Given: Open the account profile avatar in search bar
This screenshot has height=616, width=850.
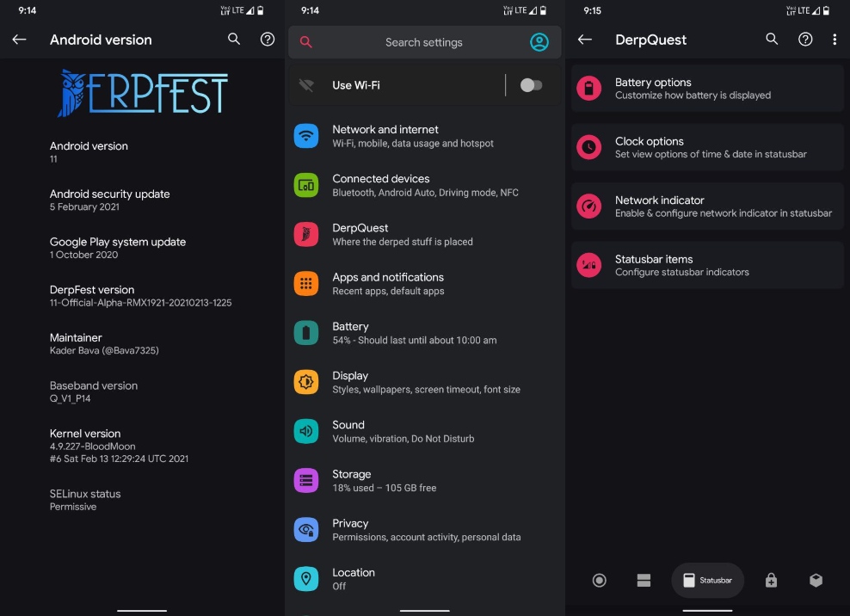Looking at the screenshot, I should (x=539, y=42).
